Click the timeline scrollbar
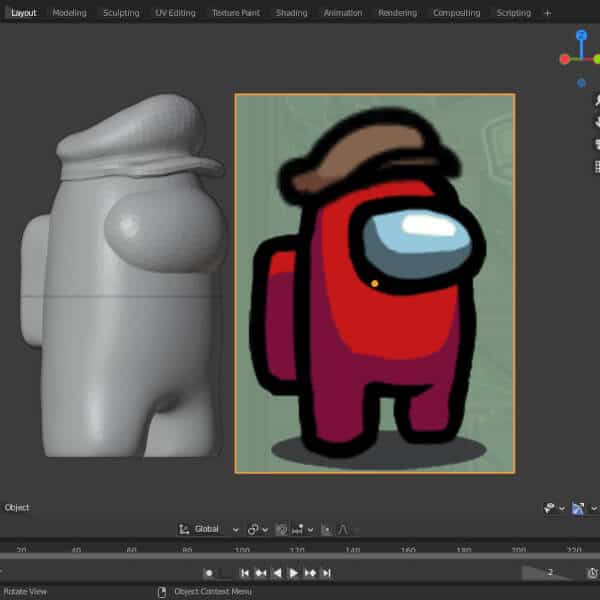The image size is (600, 600). tap(300, 556)
